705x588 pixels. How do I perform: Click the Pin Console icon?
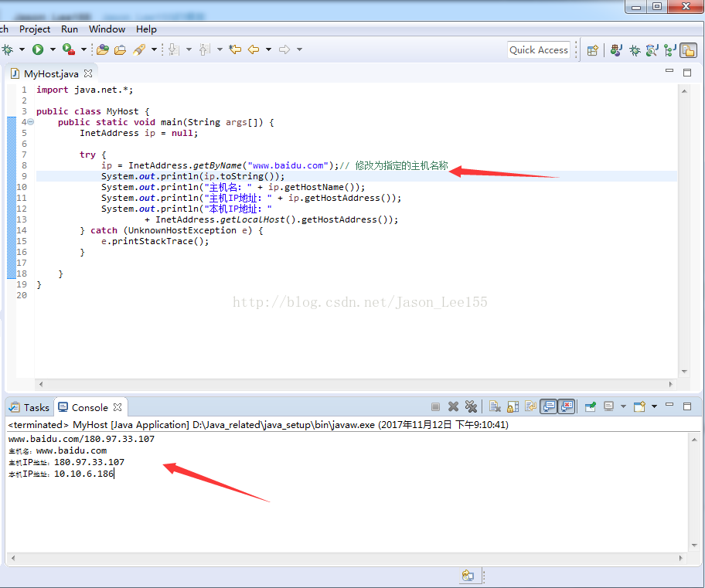tap(591, 407)
